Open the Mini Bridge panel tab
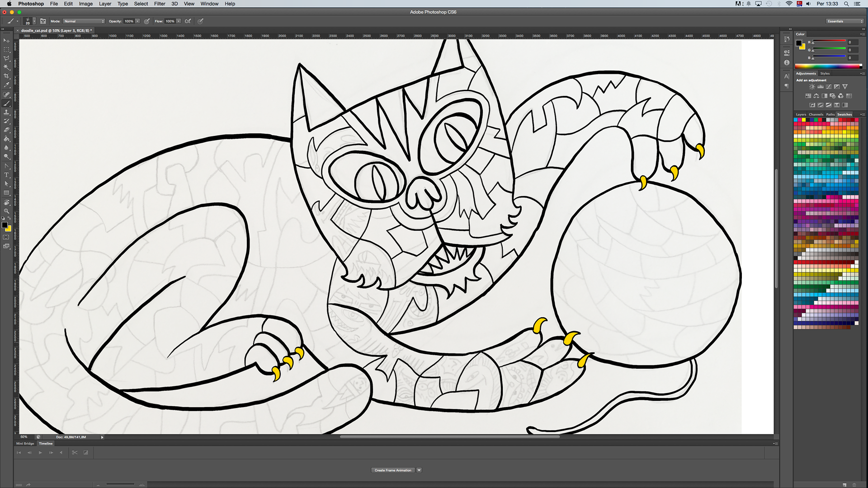Screen dimensions: 868x488 click(x=25, y=444)
